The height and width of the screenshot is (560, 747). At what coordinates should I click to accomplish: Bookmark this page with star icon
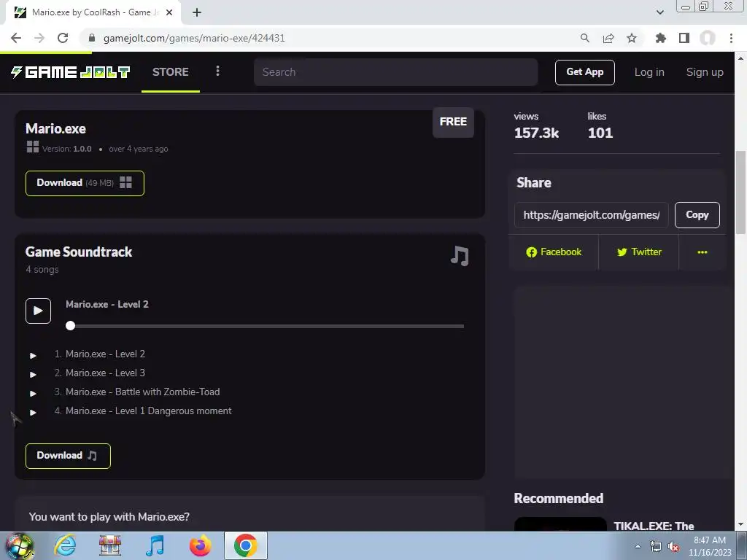pos(632,38)
